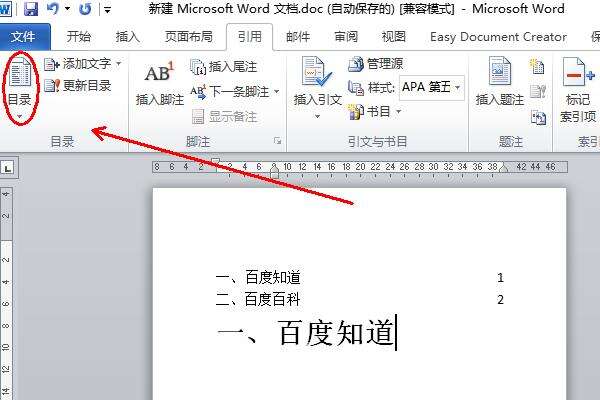Screen dimensions: 600x400
Task: Click the right indent marker on the ruler
Action: (504, 168)
